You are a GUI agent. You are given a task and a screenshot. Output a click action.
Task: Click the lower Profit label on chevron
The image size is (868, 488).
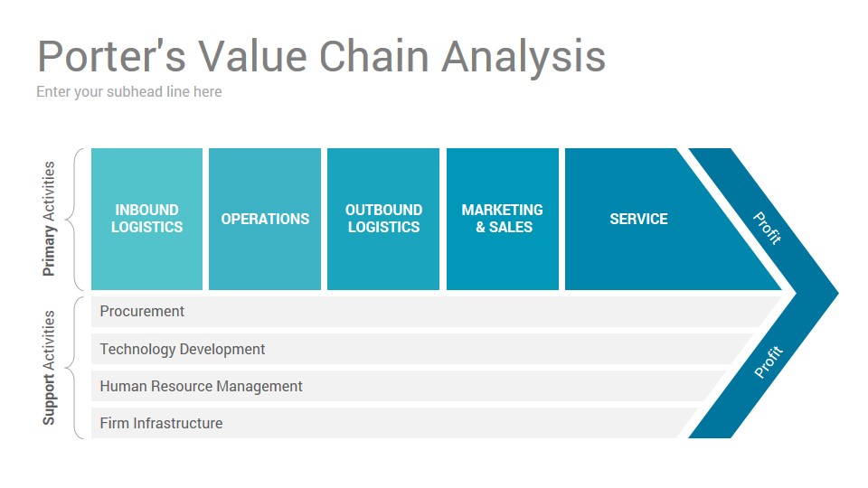click(x=769, y=361)
